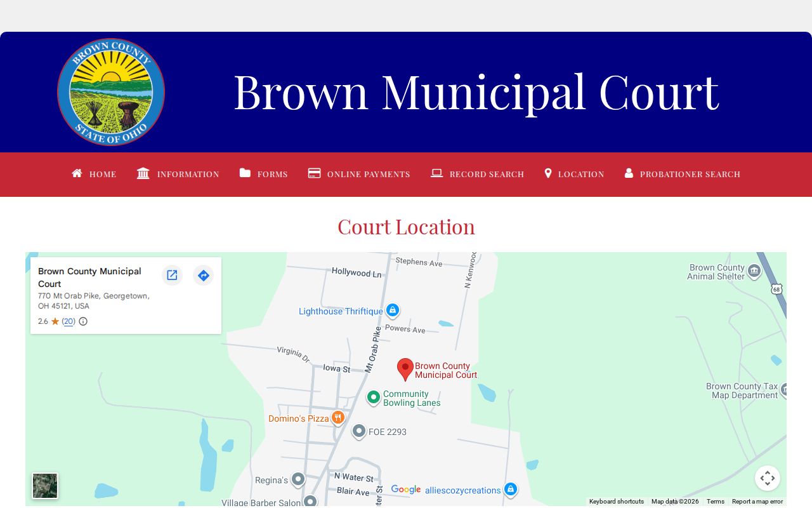
Task: Open Online Payments from the navigation bar
Action: (x=359, y=174)
